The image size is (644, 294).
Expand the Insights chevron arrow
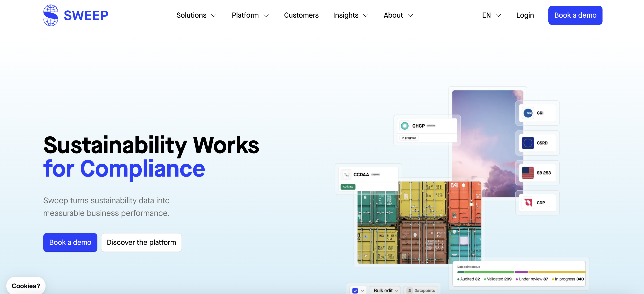pyautogui.click(x=366, y=16)
